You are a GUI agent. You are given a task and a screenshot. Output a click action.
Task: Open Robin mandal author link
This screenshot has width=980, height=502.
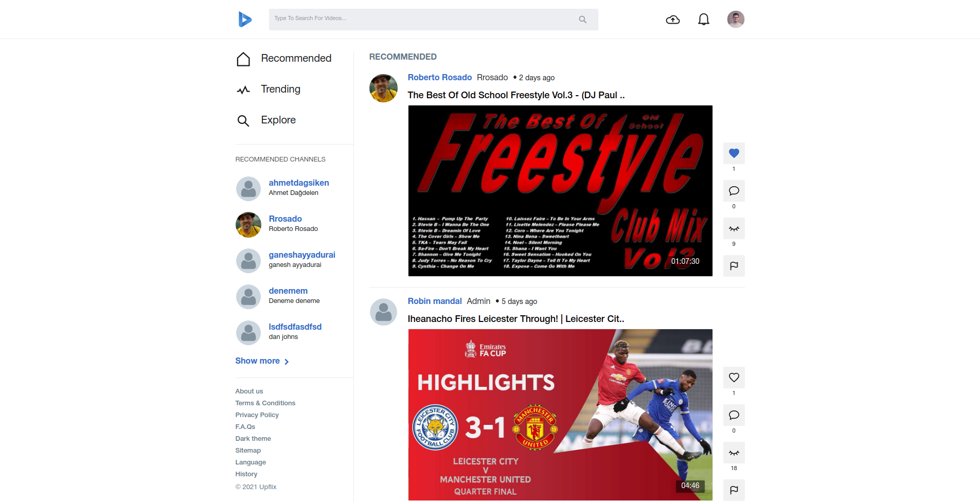click(x=435, y=301)
